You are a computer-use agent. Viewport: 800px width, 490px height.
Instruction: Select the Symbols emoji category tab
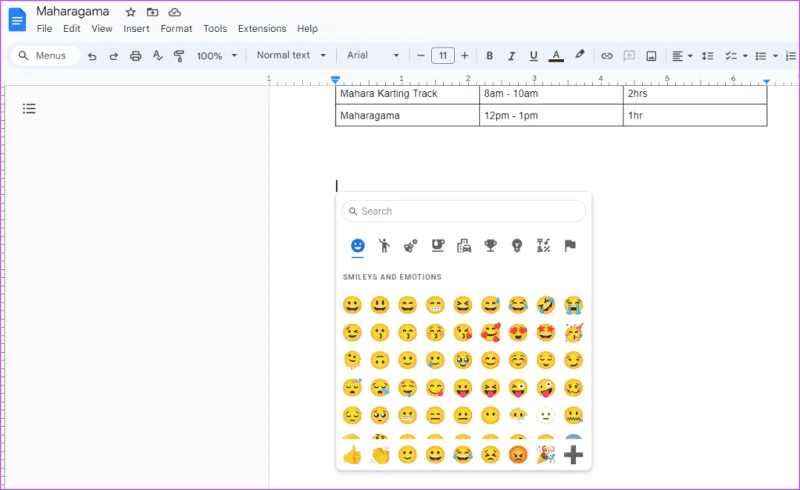[543, 246]
